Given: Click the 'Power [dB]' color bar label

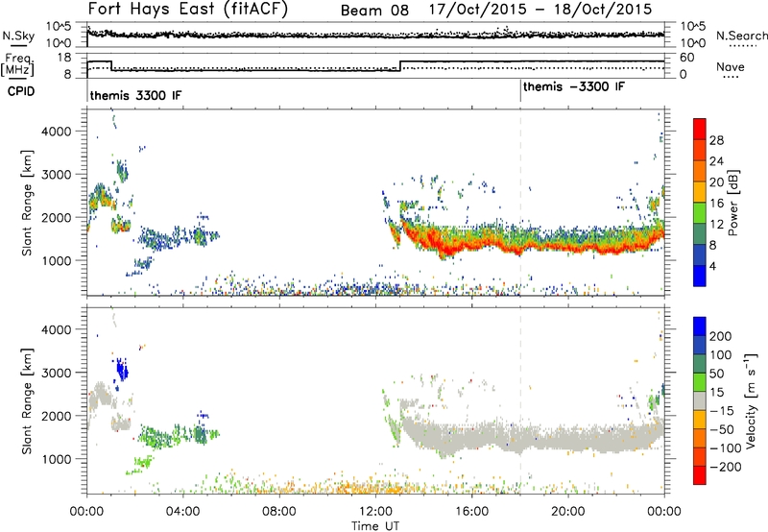Looking at the screenshot, I should (732, 203).
